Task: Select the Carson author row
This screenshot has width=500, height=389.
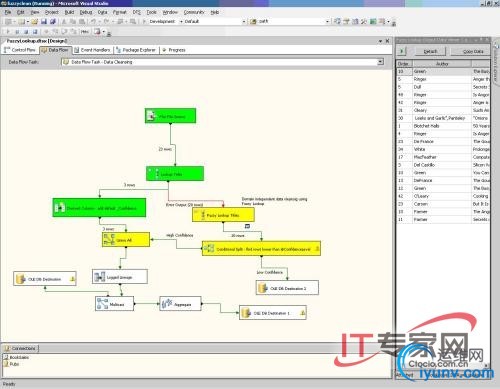Action: tap(443, 204)
